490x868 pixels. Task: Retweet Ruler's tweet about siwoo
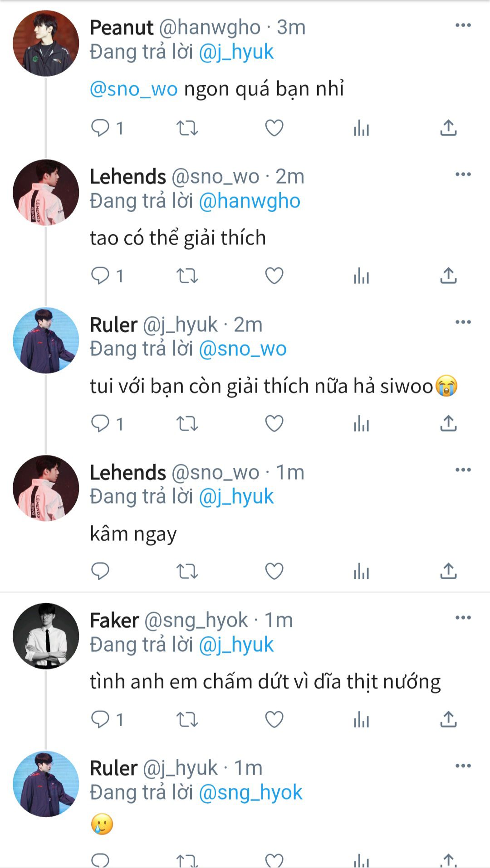point(187,424)
